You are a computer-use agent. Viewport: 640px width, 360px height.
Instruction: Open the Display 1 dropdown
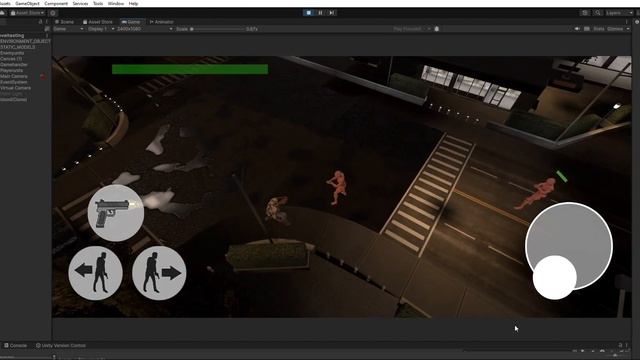click(x=101, y=29)
